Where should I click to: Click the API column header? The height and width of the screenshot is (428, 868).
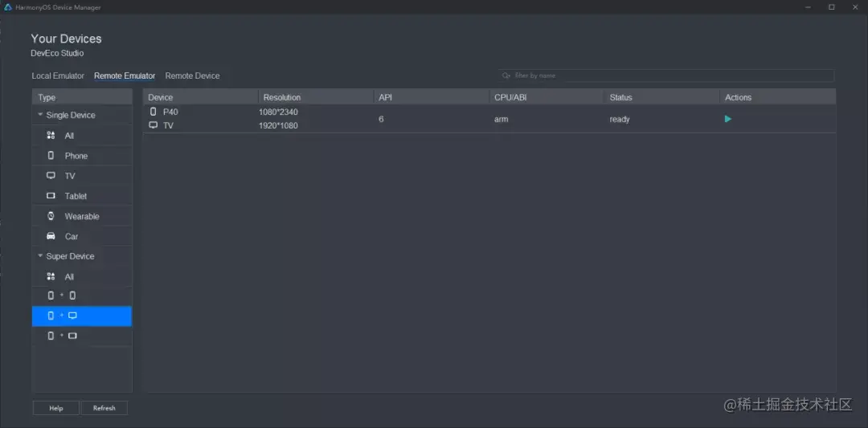(x=432, y=97)
